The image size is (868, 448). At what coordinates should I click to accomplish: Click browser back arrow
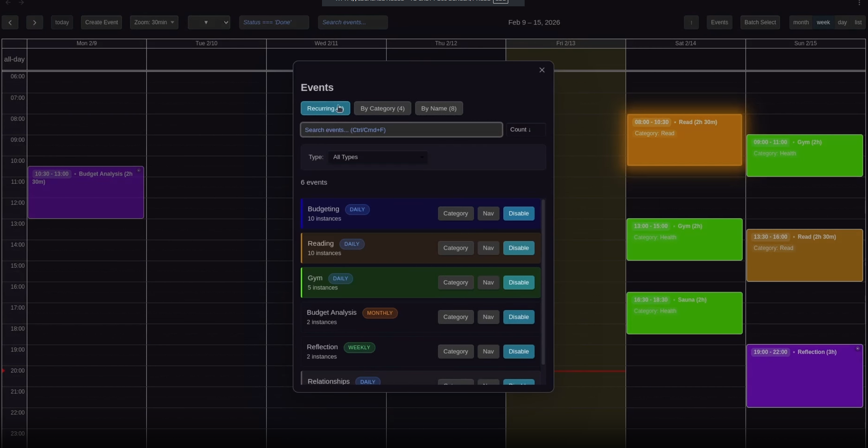(x=8, y=2)
